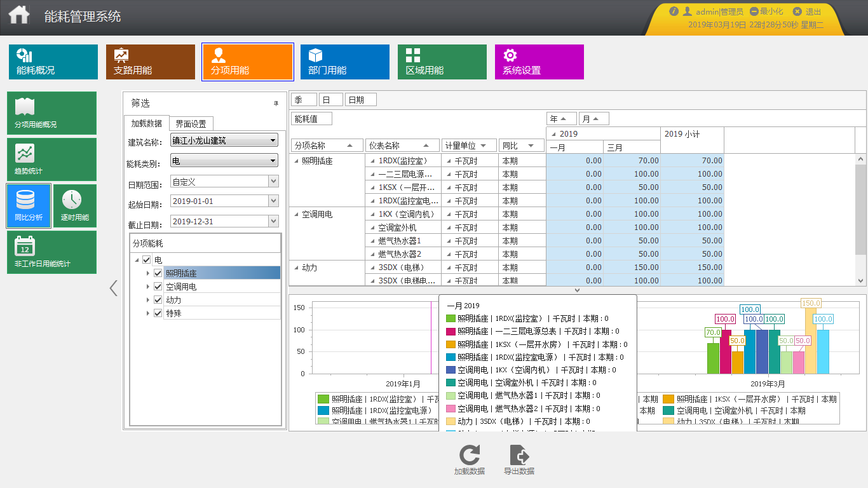Click the 能耗值 data field
868x488 pixels.
click(311, 118)
